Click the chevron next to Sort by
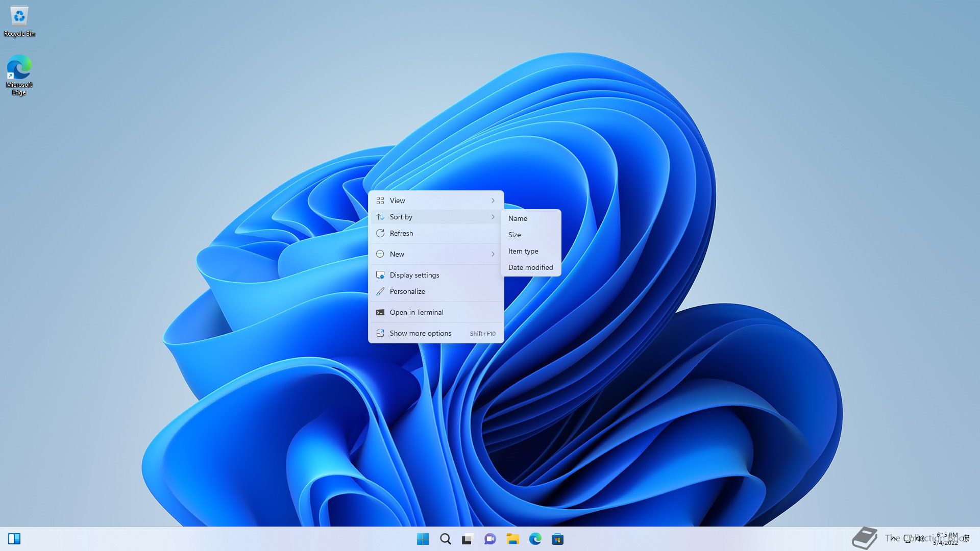Screen dimensions: 980x551 [493, 217]
